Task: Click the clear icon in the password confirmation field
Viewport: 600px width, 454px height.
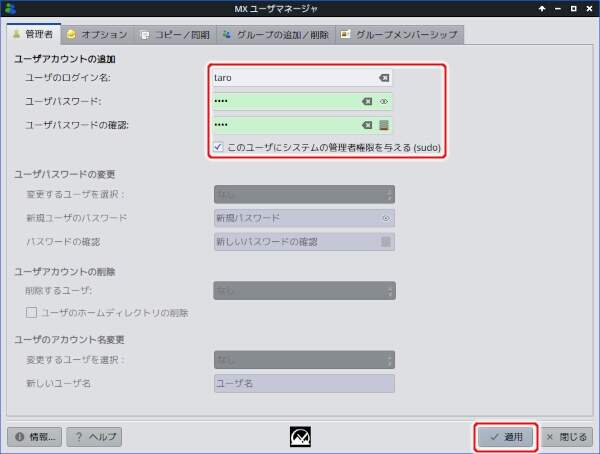Action: click(x=367, y=125)
